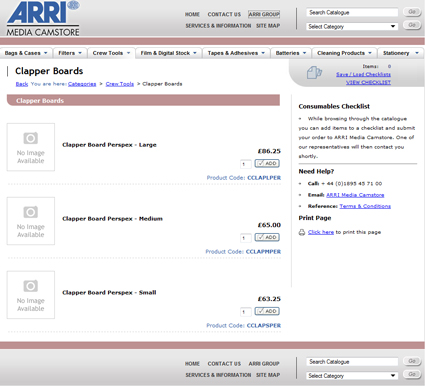Click Go beside the top search field

tap(412, 12)
